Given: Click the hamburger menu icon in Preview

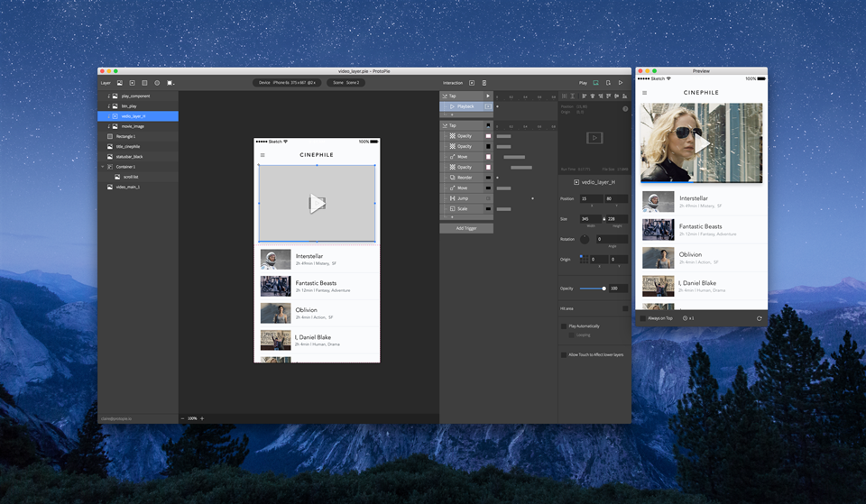Looking at the screenshot, I should [644, 93].
